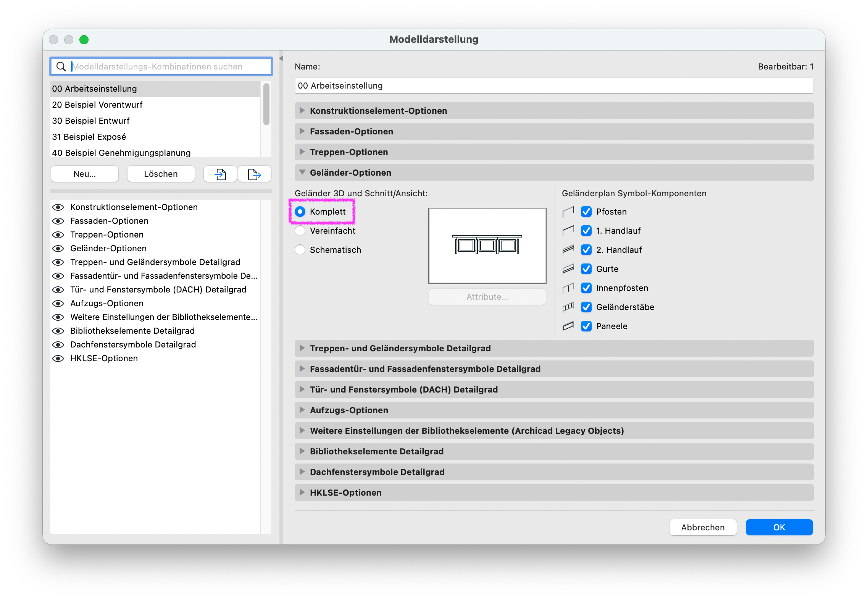Uncheck the Geländerstäbe checkbox
Viewport: 868px width, 601px height.
[x=586, y=307]
